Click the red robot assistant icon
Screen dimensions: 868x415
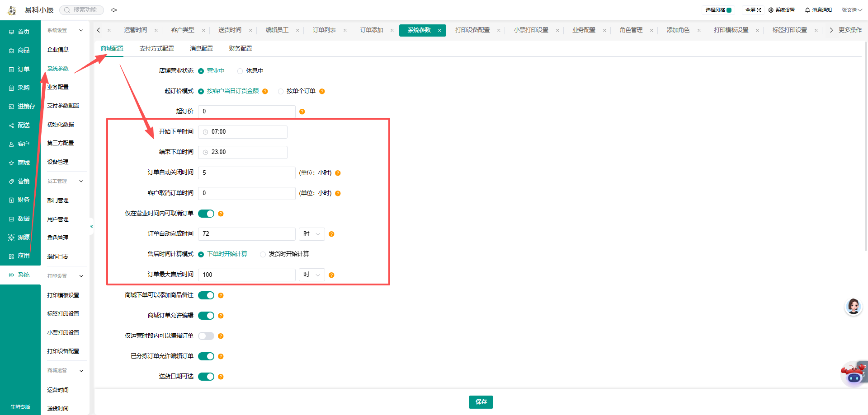click(854, 374)
